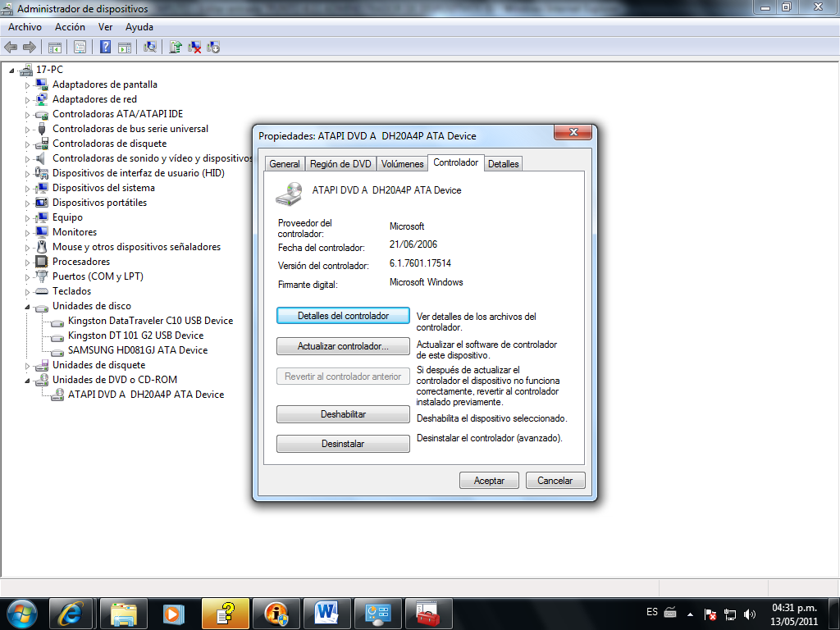840x630 pixels.
Task: Switch to the Word taskbar icon
Action: (x=326, y=614)
